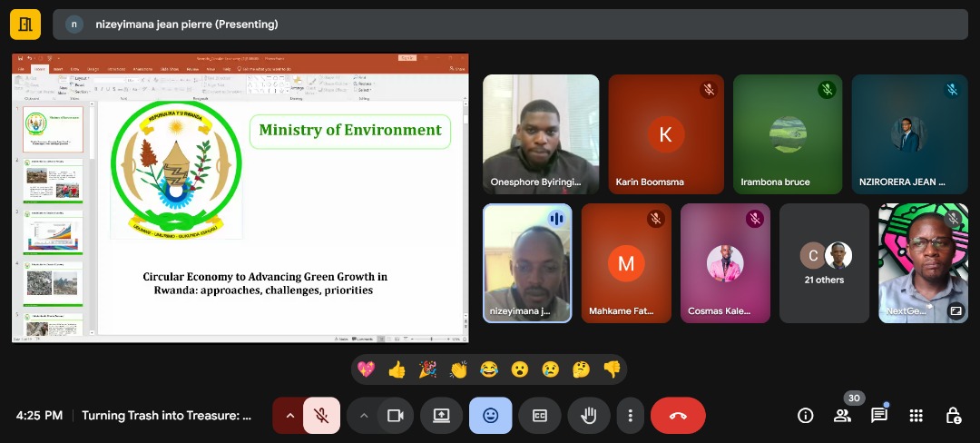The image size is (980, 443).
Task: Select slide 4 thumbnail in slide panel
Action: pos(54,283)
